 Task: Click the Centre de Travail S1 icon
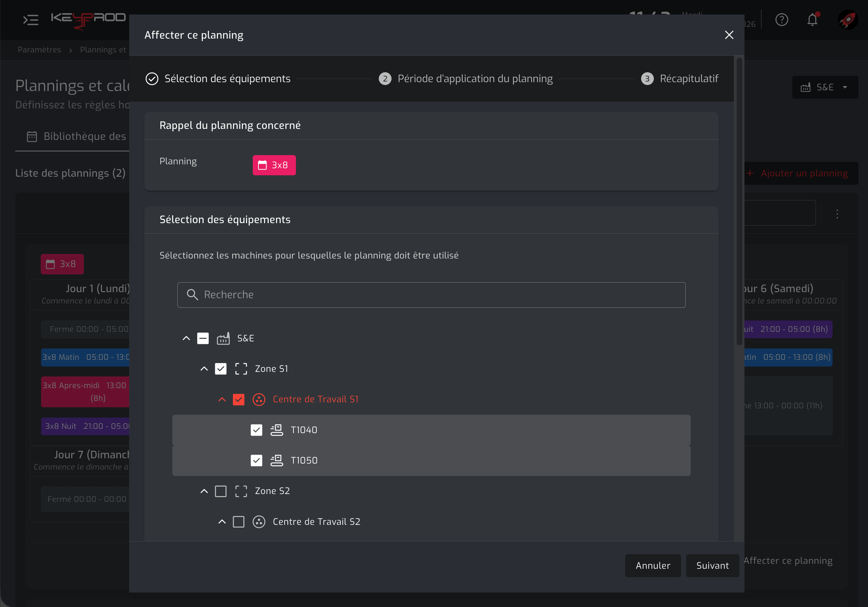click(259, 399)
